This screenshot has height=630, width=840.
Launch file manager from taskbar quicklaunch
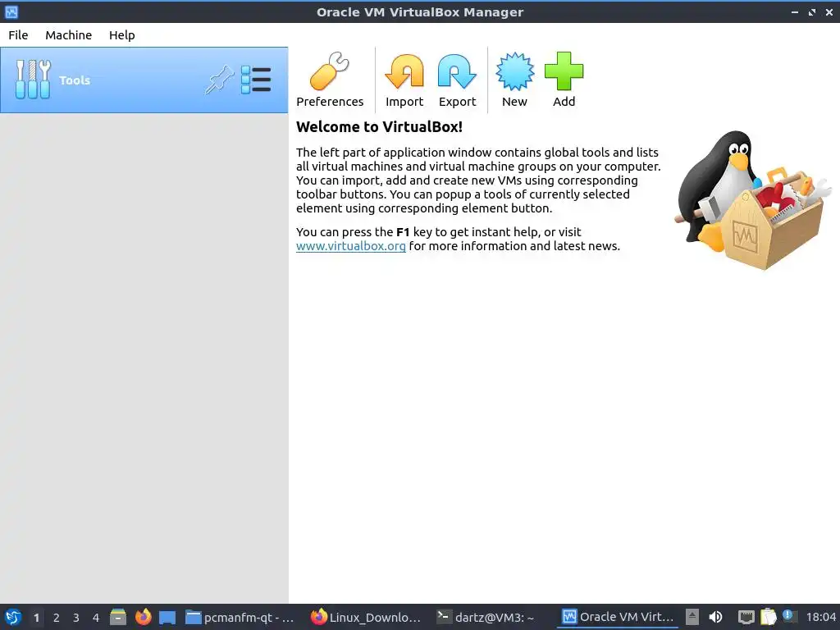point(118,617)
